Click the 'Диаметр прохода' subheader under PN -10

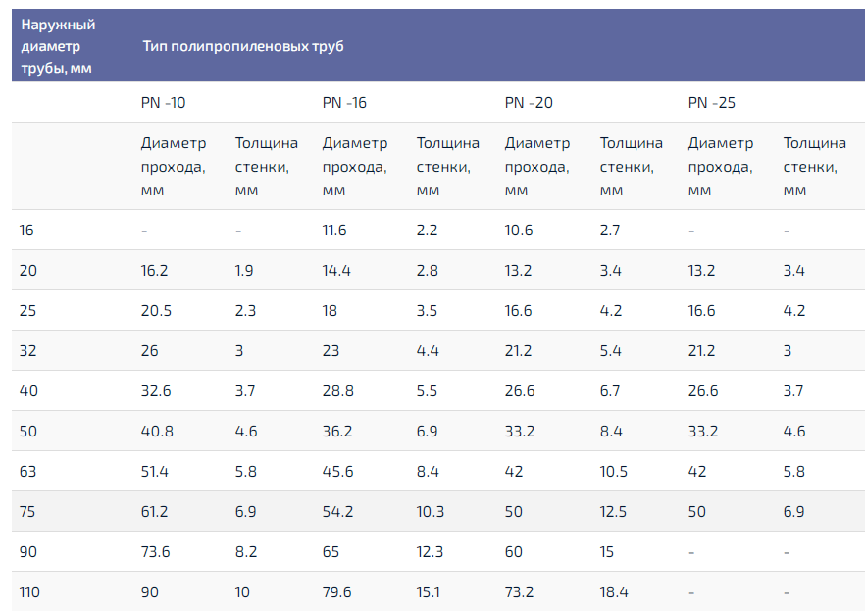(174, 167)
